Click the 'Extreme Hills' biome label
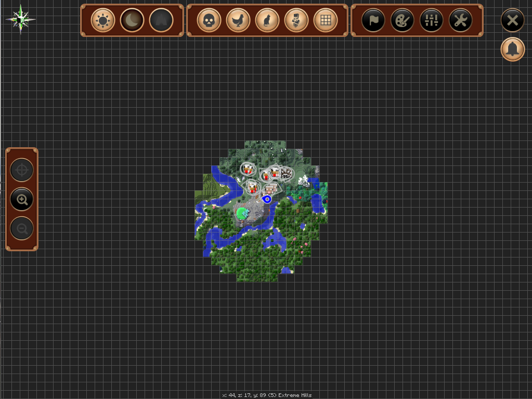The image size is (532, 399). (x=294, y=395)
